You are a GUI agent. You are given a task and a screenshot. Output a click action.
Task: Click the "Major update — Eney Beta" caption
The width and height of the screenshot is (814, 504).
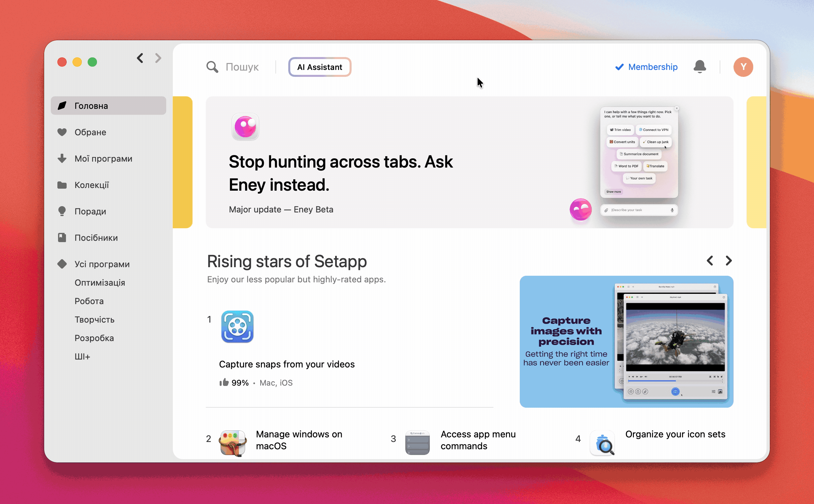281,209
